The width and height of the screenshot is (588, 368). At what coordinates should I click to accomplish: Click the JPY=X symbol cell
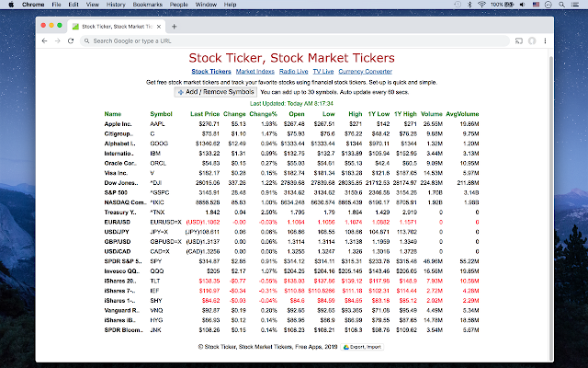[159, 232]
